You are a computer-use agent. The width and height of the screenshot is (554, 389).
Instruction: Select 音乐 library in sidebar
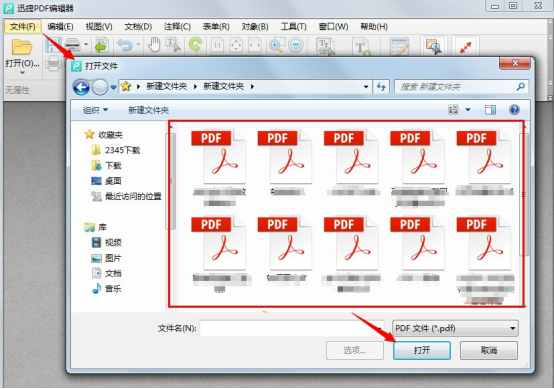pos(106,289)
